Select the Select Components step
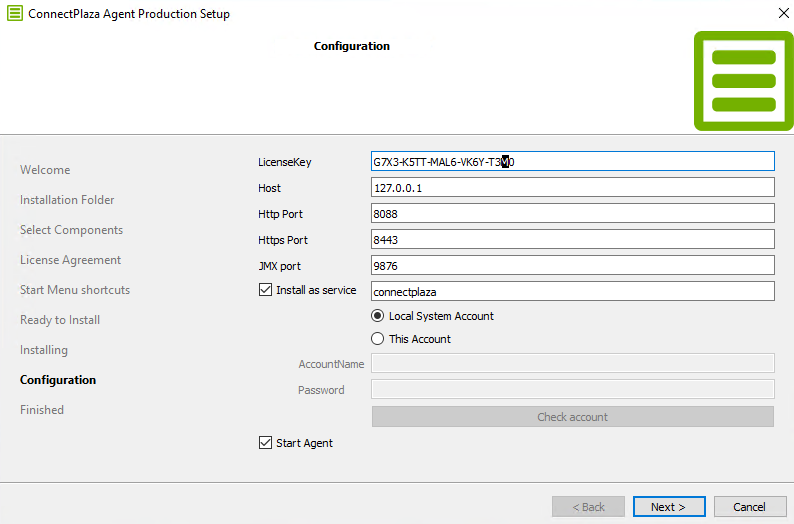This screenshot has width=794, height=524. [71, 230]
